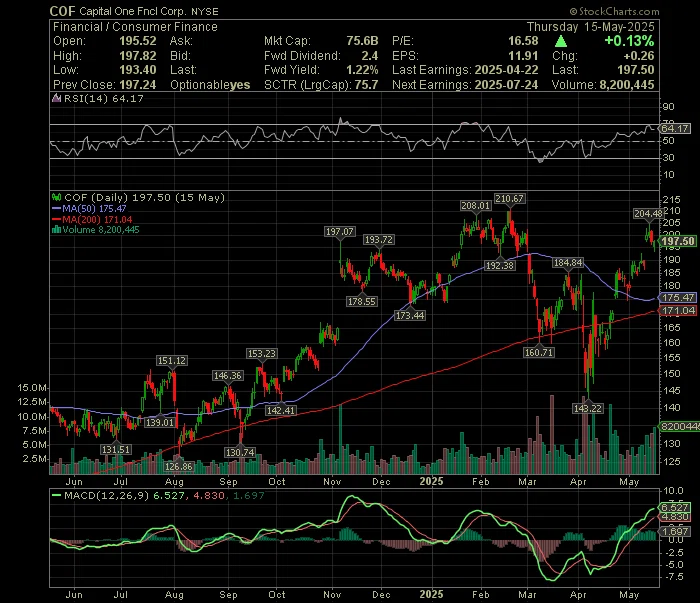This screenshot has width=700, height=603.
Task: Click the RSI(14) indicator icon
Action: (x=56, y=98)
